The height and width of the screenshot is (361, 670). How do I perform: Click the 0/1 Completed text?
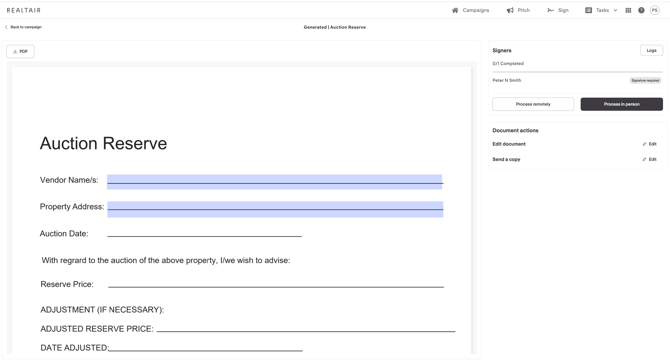tap(508, 64)
